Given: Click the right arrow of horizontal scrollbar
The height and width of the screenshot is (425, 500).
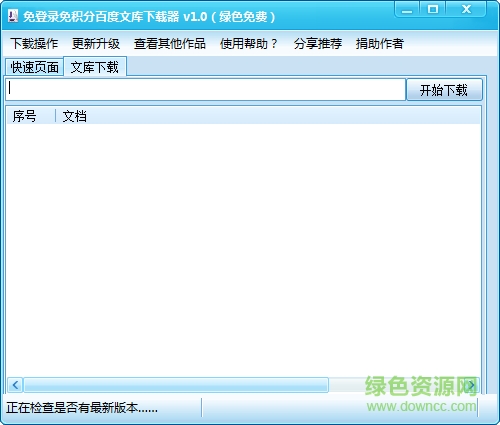Looking at the screenshot, I should click(x=472, y=385).
